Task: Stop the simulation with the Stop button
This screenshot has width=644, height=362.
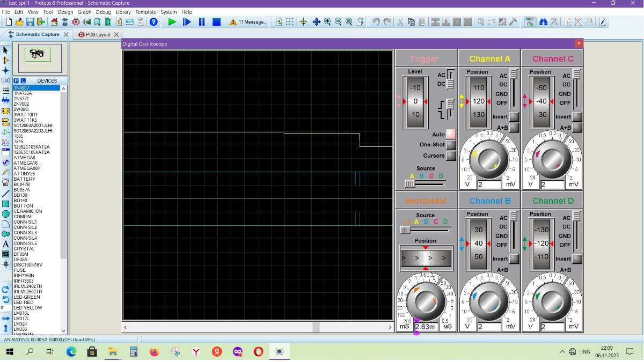Action: pyautogui.click(x=216, y=22)
